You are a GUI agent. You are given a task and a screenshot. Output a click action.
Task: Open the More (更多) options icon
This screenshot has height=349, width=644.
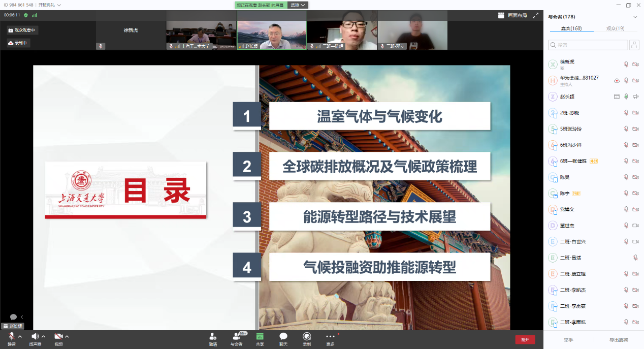[330, 337]
